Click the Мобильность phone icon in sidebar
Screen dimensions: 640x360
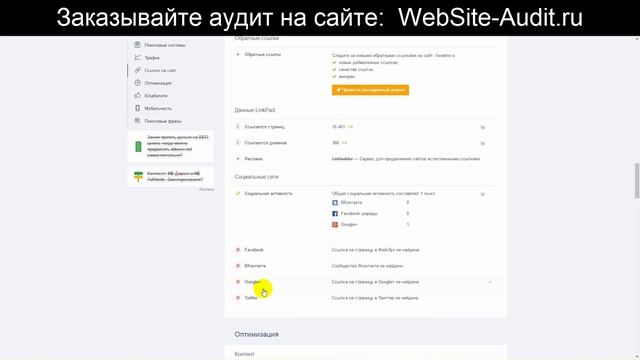138,108
